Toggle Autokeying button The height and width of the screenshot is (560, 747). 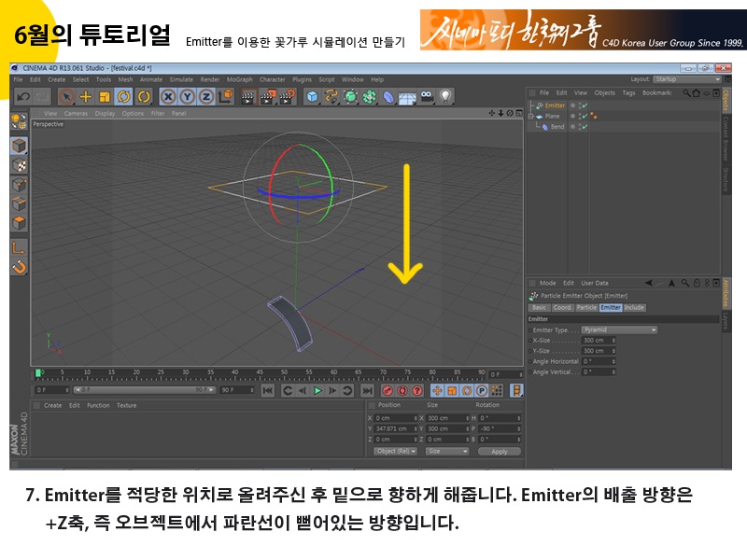click(x=402, y=391)
